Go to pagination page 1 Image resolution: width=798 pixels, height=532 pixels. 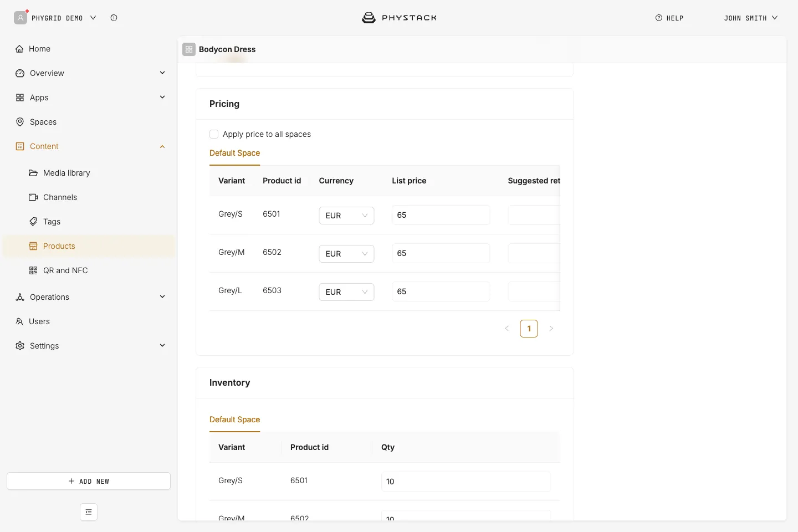(x=529, y=329)
